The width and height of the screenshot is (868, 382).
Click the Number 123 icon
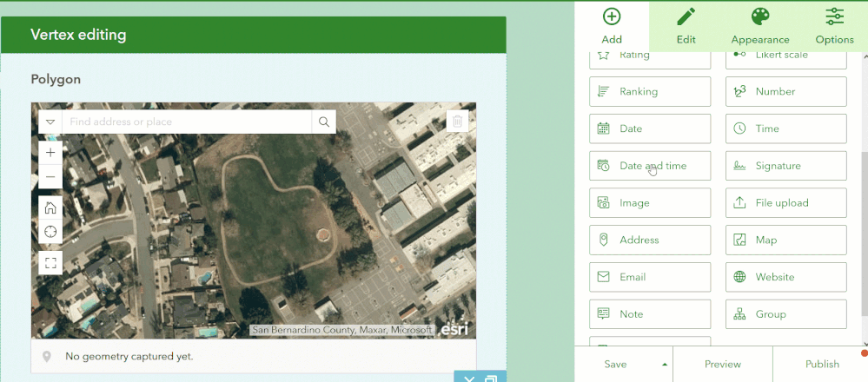pyautogui.click(x=739, y=91)
